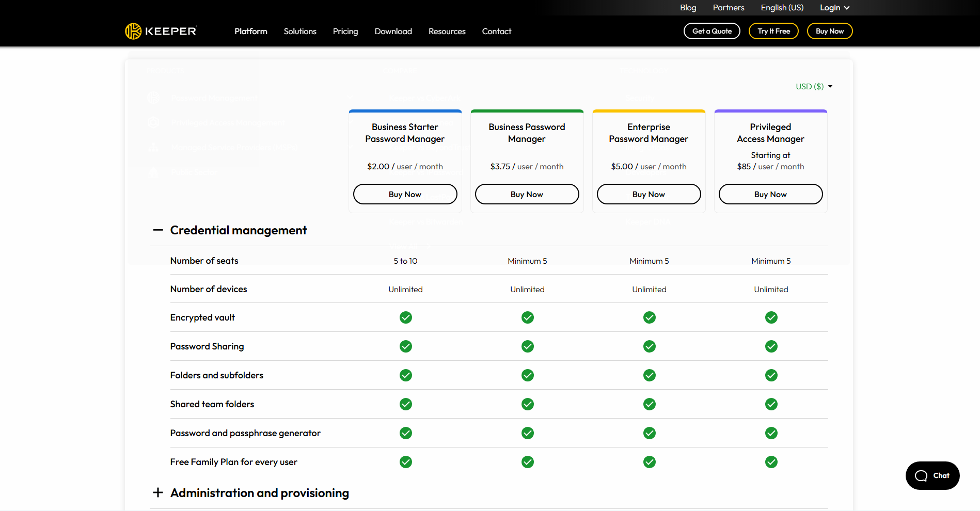Click the '5 to 10' seats value
980x511 pixels.
[x=405, y=261]
